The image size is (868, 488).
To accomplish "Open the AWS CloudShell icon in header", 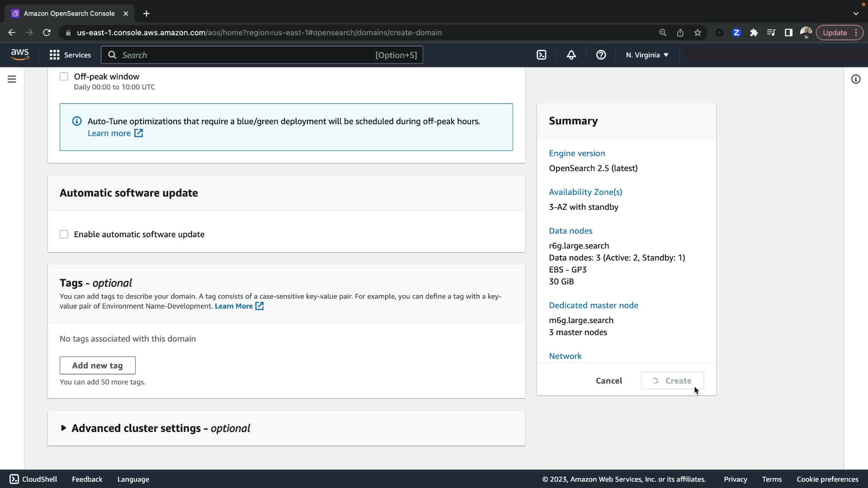I will click(541, 55).
